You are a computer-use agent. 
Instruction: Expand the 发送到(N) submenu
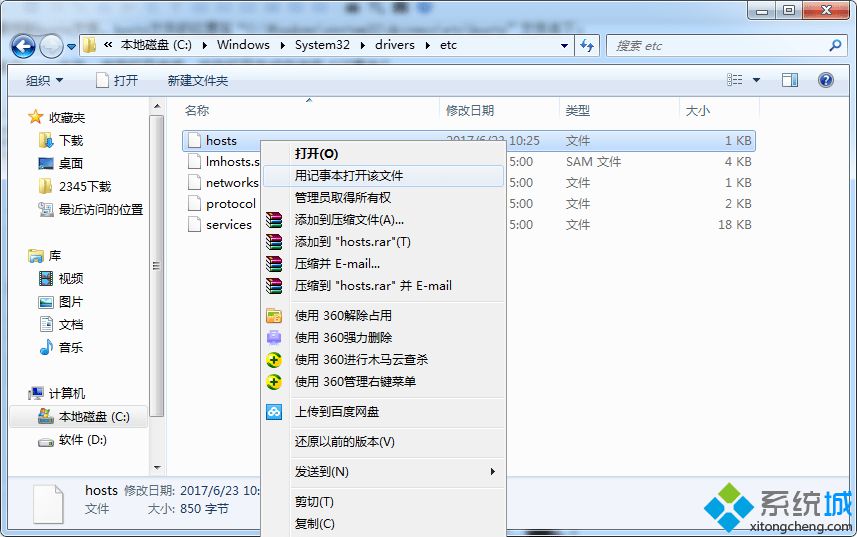[x=383, y=471]
